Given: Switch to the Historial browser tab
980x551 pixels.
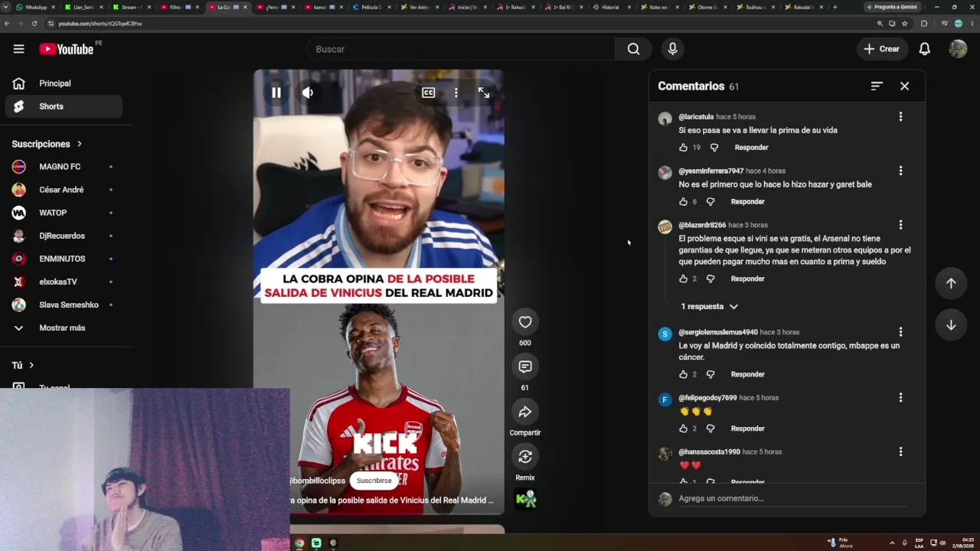Looking at the screenshot, I should pyautogui.click(x=610, y=7).
